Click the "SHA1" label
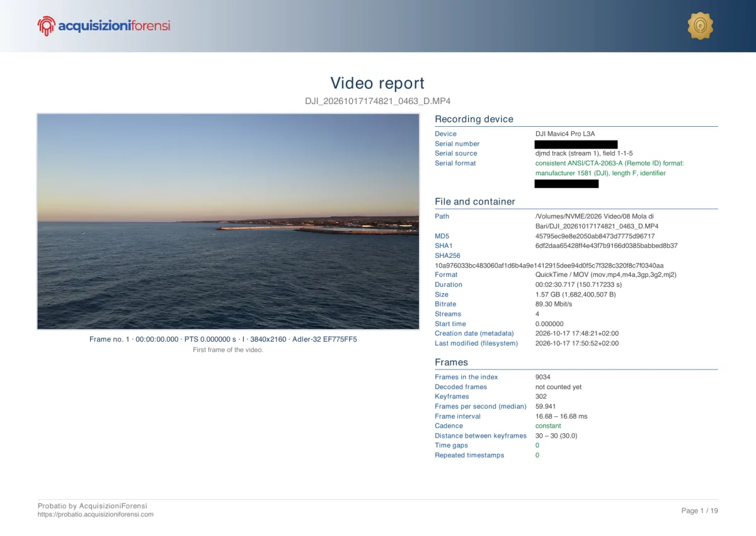Image resolution: width=756 pixels, height=536 pixels. (x=444, y=246)
